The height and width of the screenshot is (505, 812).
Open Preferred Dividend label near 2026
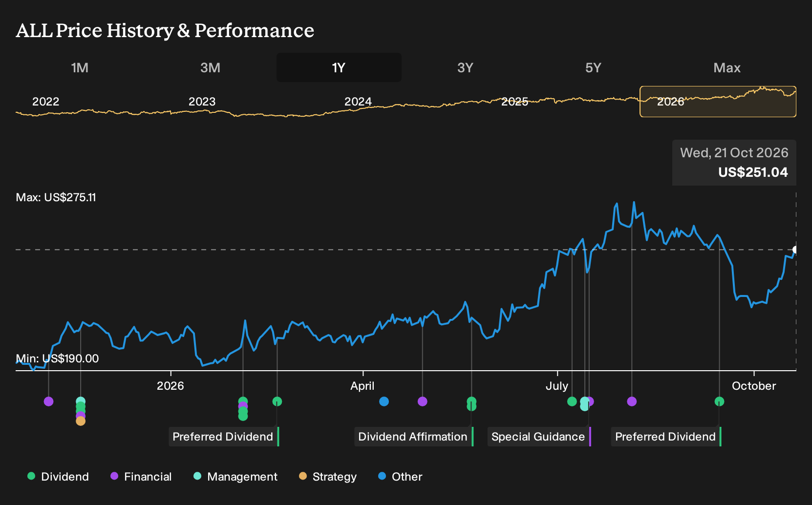(x=224, y=437)
